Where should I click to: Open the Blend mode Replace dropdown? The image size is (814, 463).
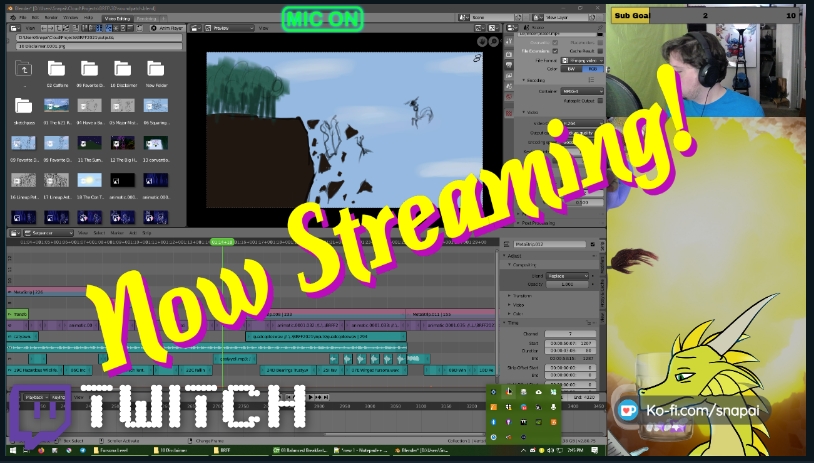(567, 276)
